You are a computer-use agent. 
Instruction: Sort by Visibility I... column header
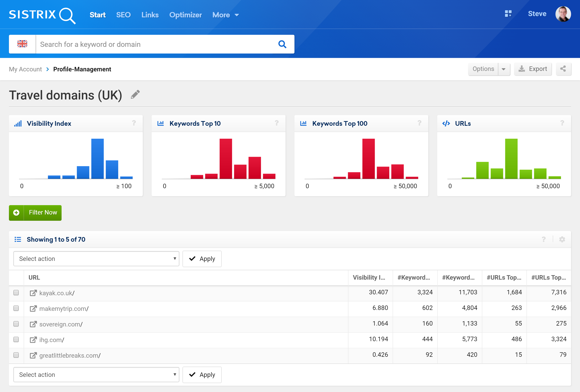coord(369,277)
